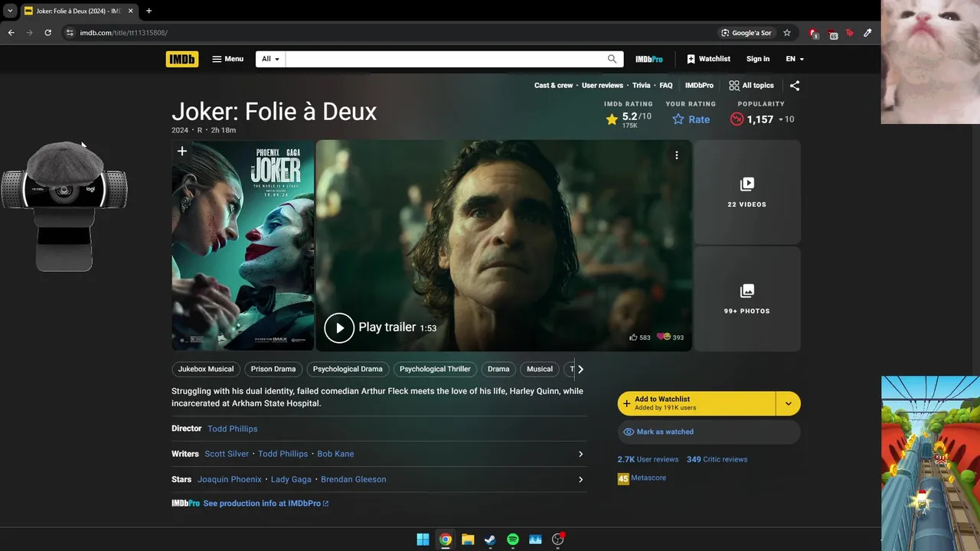Screen dimensions: 980x551
Task: Open the 45 Metascore
Action: click(642, 478)
